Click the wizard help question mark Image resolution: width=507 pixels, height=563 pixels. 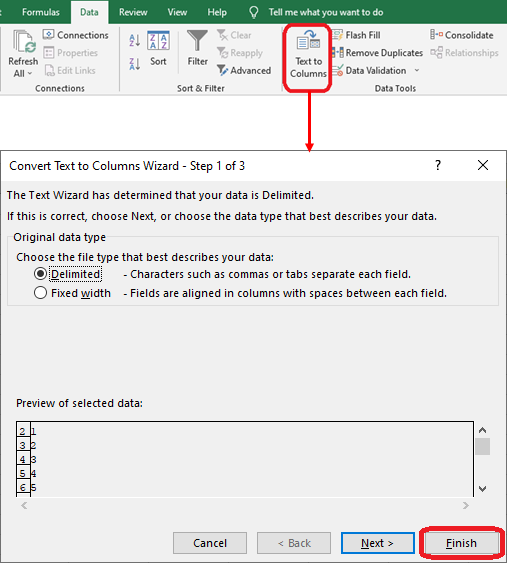tap(438, 165)
